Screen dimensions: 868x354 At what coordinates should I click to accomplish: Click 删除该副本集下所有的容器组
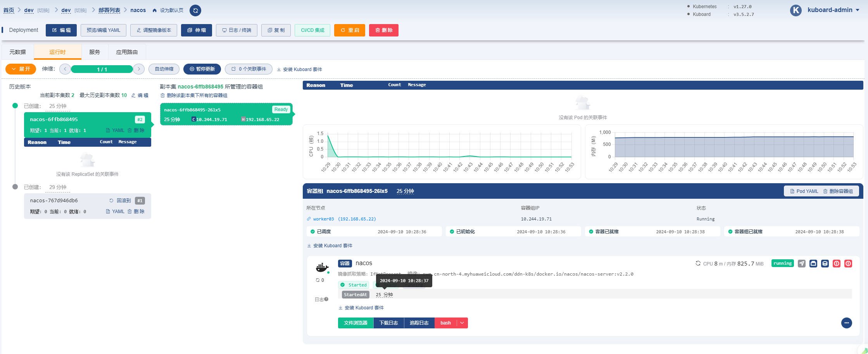[x=194, y=95]
